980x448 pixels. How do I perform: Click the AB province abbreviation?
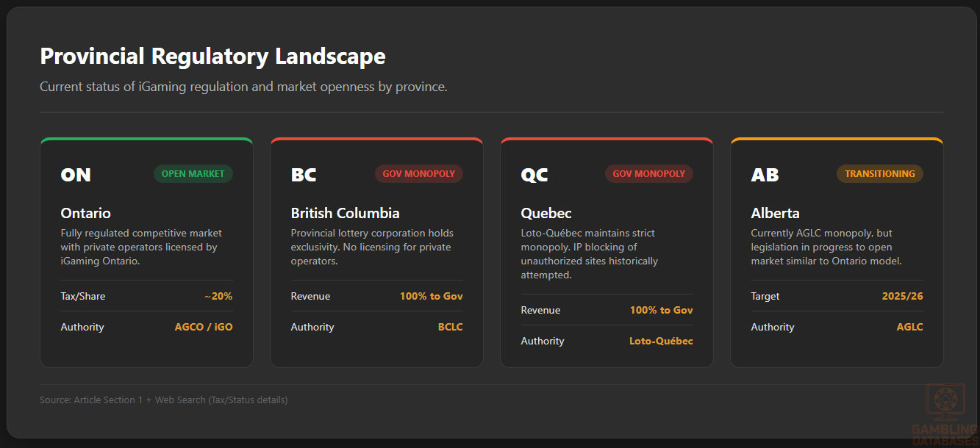[x=765, y=175]
